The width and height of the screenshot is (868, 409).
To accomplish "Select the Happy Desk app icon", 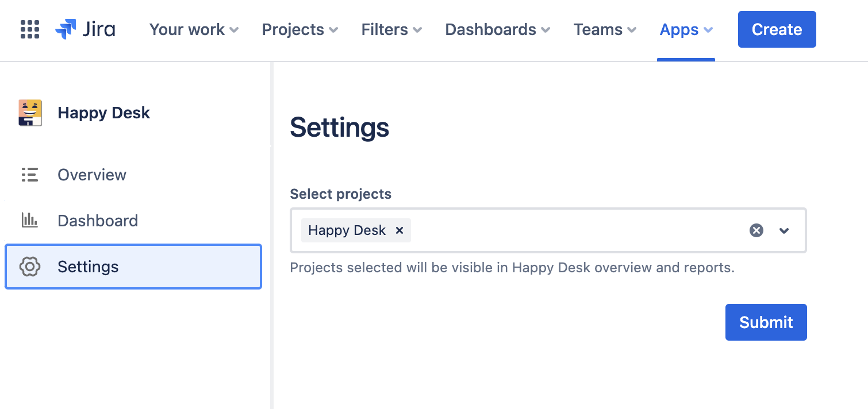I will [29, 113].
